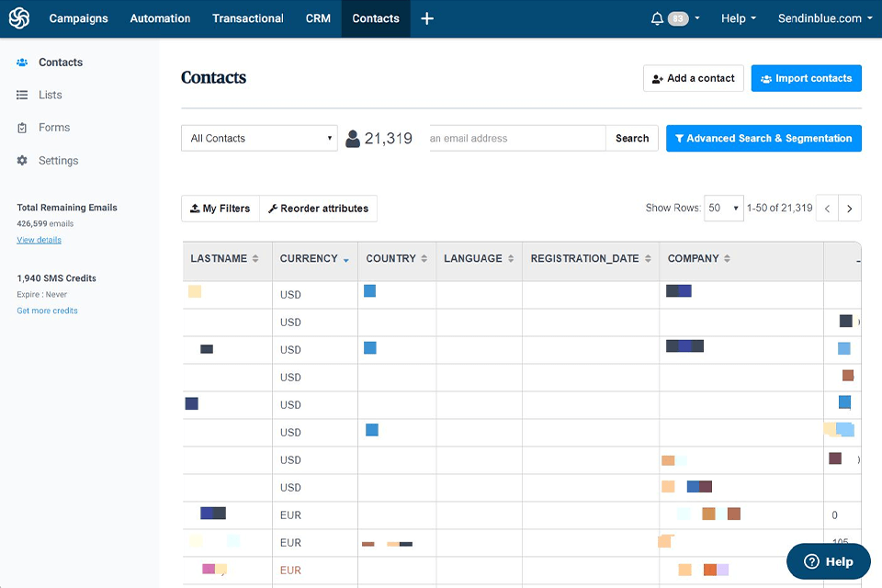Click the plus icon in the top navigation

coord(427,18)
